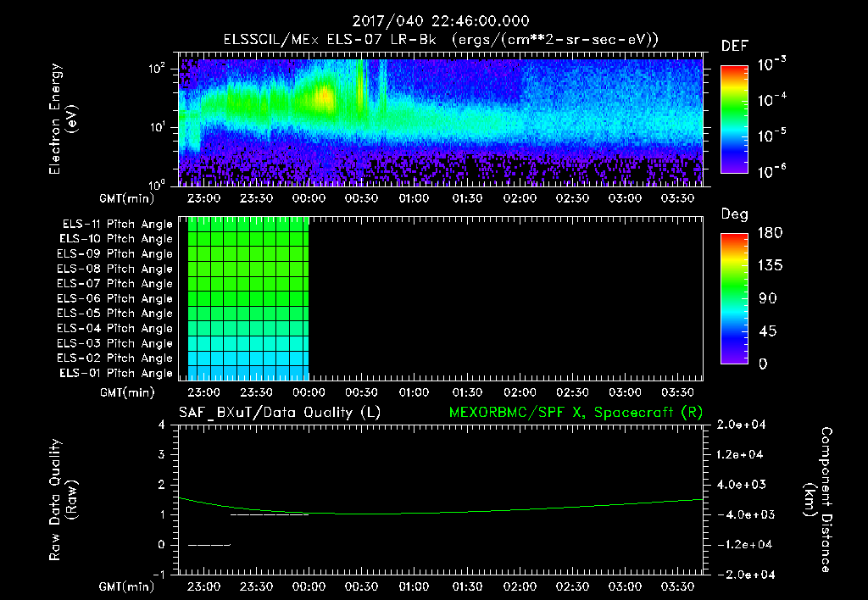Viewport: 868px width, 600px height.
Task: Click the white data quality segment at level 0
Action: [x=209, y=545]
